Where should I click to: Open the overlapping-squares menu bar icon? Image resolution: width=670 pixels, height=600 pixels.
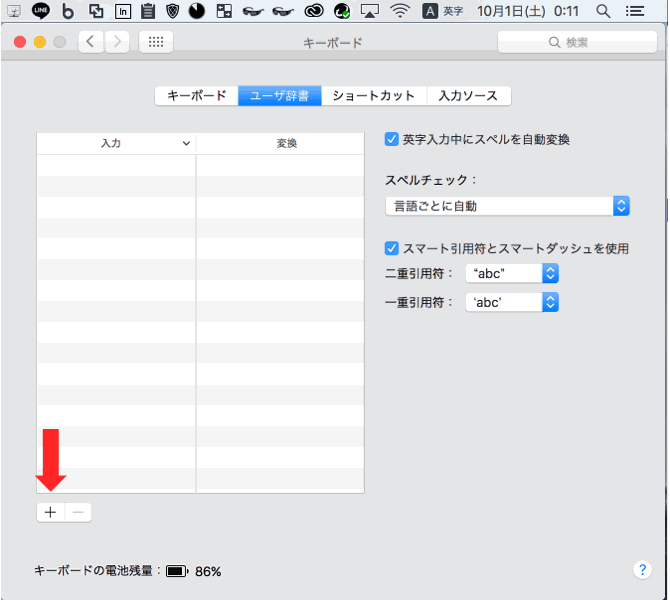click(x=96, y=11)
